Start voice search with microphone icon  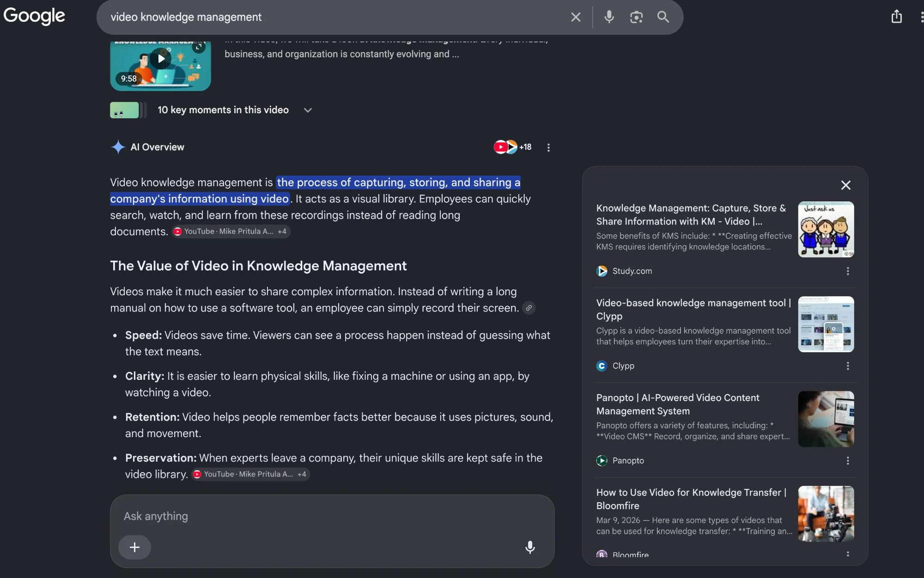pyautogui.click(x=609, y=17)
